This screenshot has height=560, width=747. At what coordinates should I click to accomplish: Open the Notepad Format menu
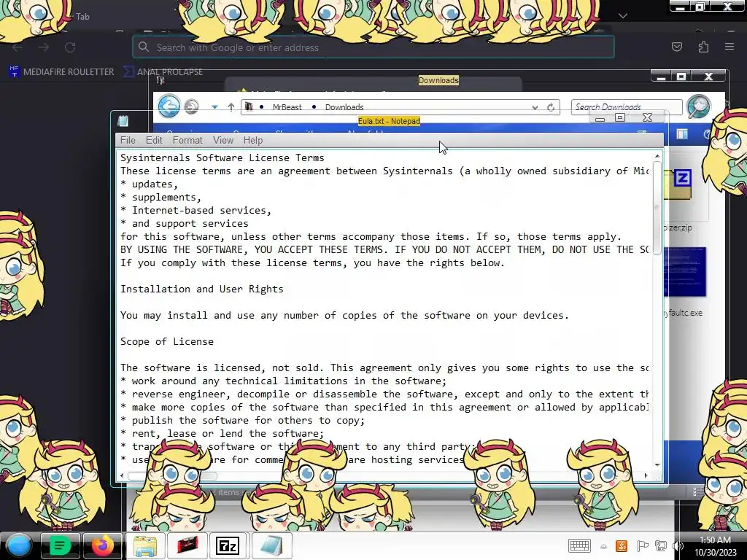[x=187, y=140]
